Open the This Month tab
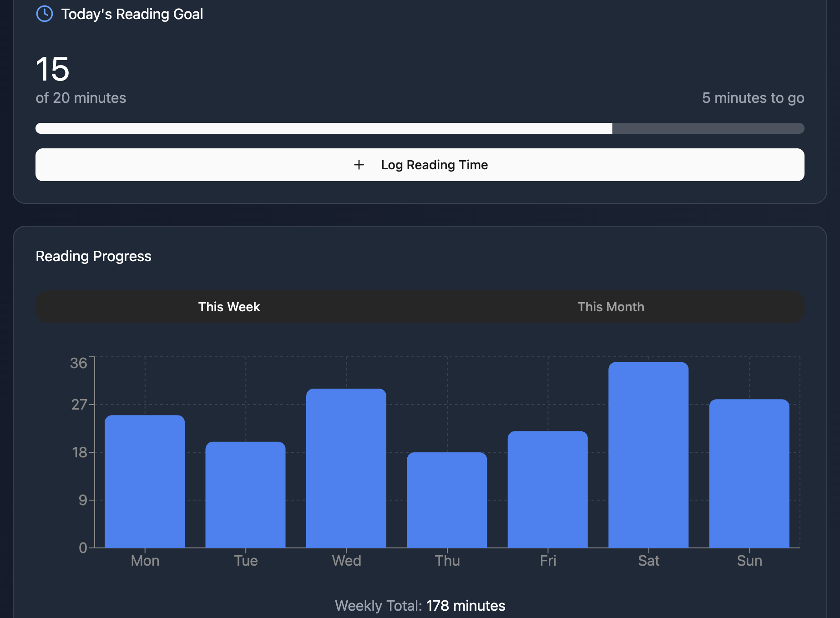The image size is (840, 618). 610,307
